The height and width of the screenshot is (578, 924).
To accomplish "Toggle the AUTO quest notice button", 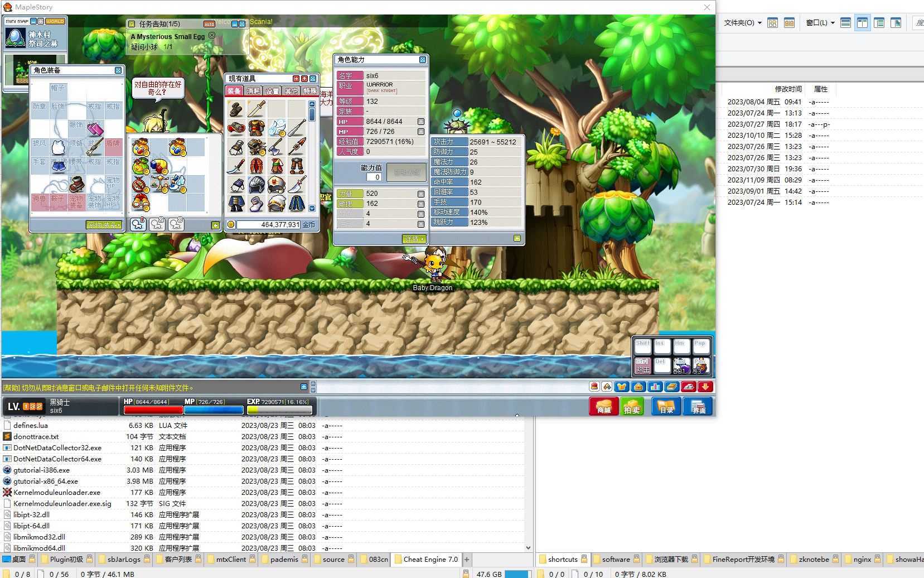I will pos(209,24).
